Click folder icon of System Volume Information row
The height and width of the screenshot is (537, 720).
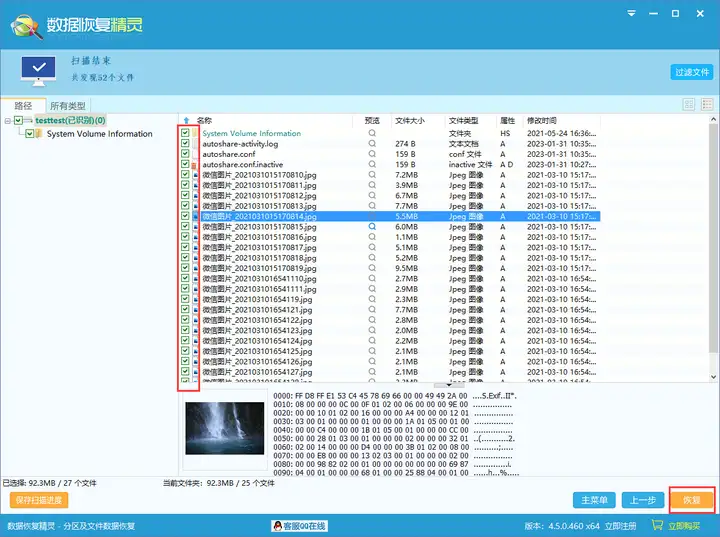[x=195, y=133]
